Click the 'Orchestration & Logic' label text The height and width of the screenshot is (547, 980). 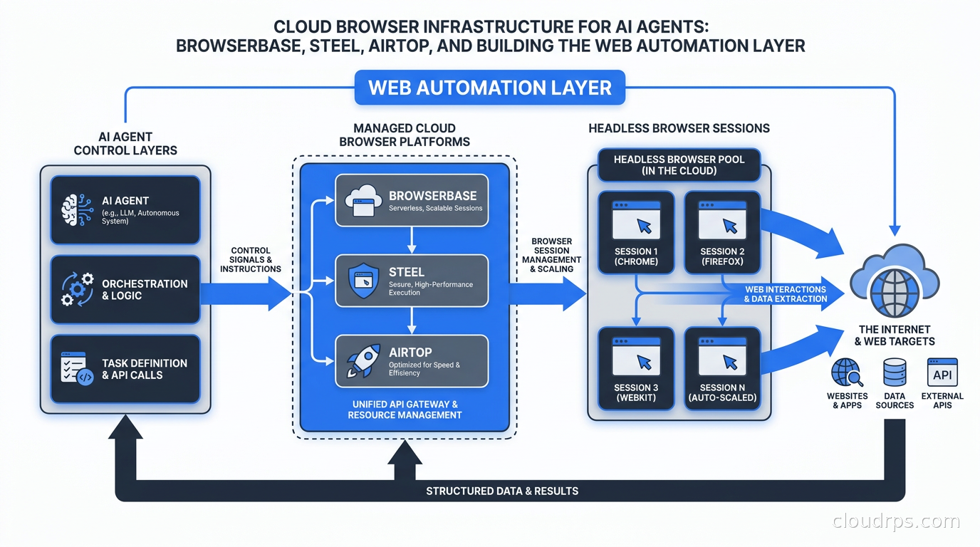click(x=145, y=289)
